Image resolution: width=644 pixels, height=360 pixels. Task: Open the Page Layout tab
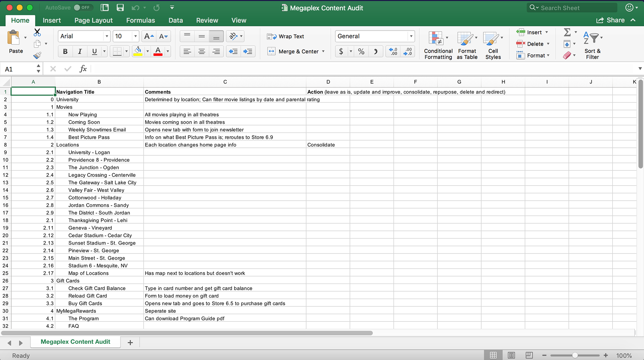(93, 20)
